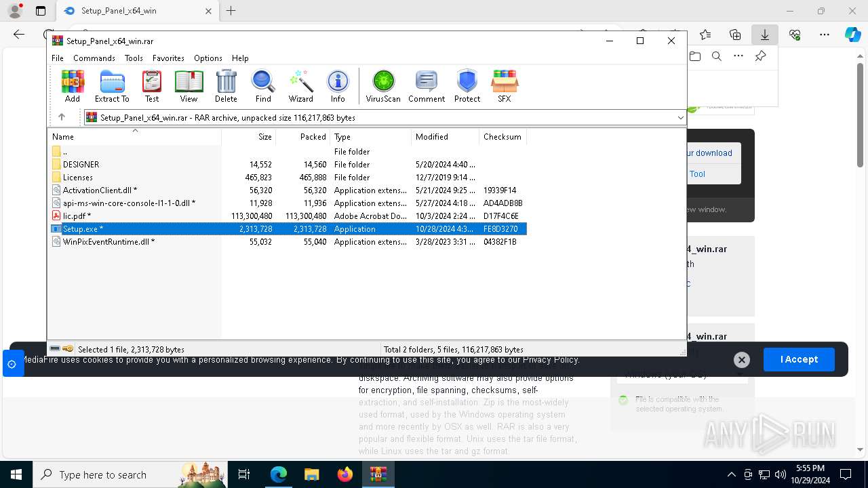Viewport: 868px width, 488px height.
Task: Open downloads folder icon in panel
Action: click(695, 56)
